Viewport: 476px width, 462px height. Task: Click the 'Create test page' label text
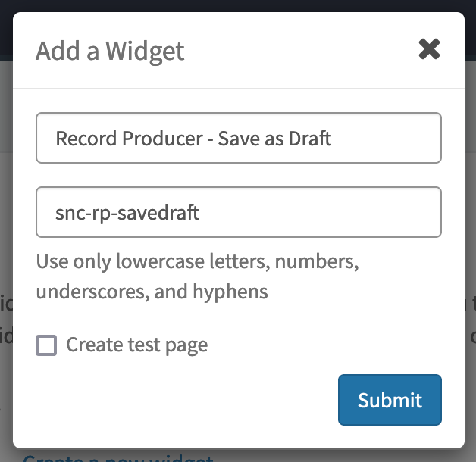point(137,345)
